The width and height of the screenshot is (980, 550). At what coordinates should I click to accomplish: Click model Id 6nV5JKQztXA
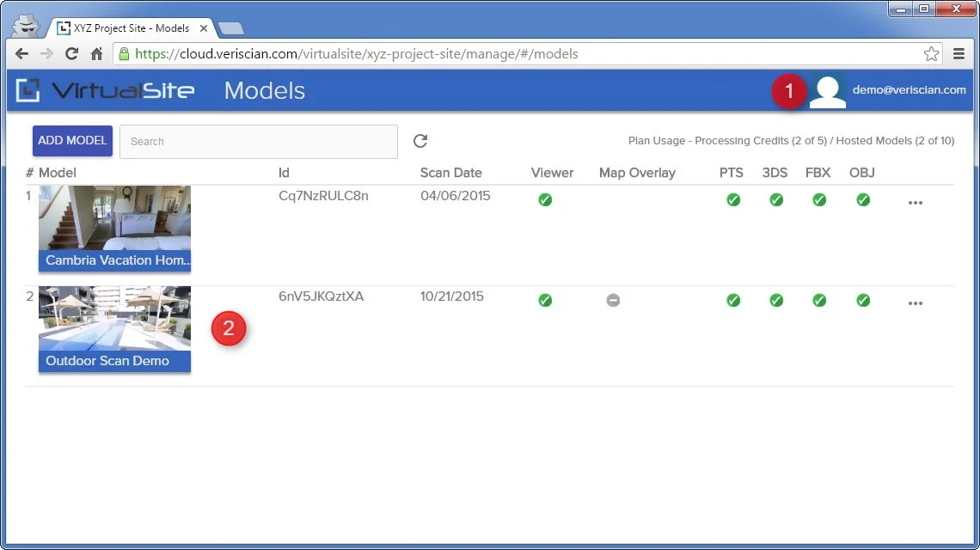click(x=321, y=296)
